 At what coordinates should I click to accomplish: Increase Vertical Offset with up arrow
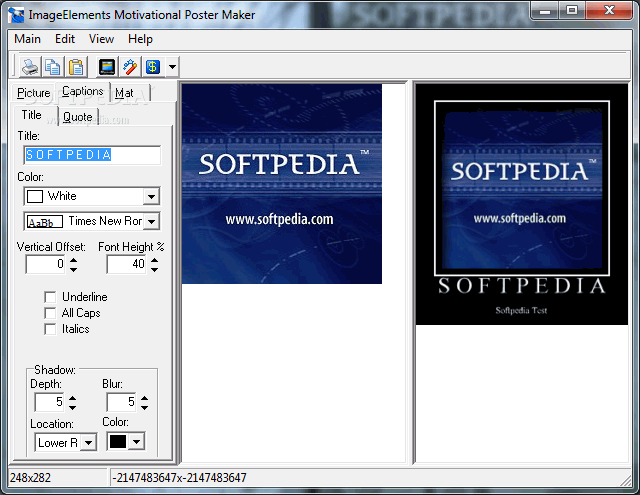[x=73, y=260]
